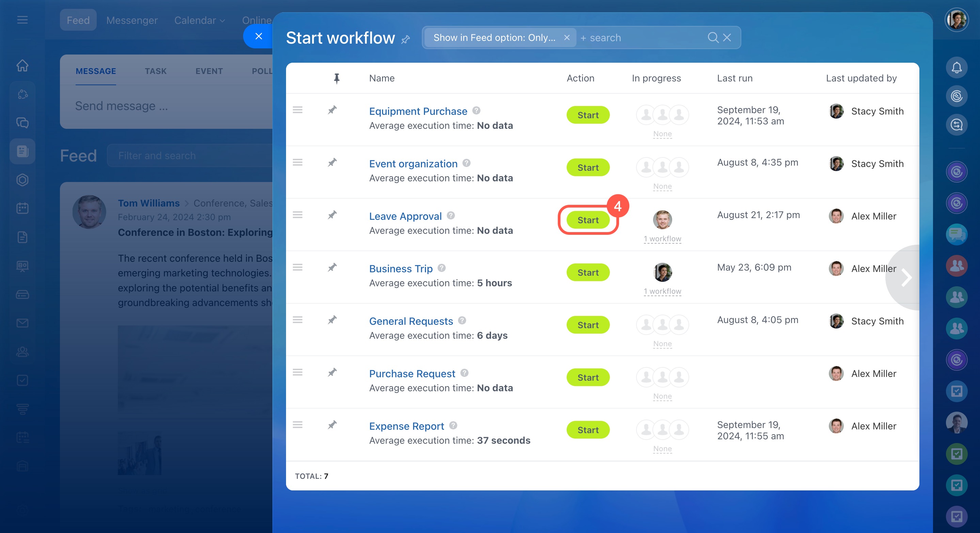
Task: Open the checkmark tasks icon in left sidebar
Action: pyautogui.click(x=22, y=380)
